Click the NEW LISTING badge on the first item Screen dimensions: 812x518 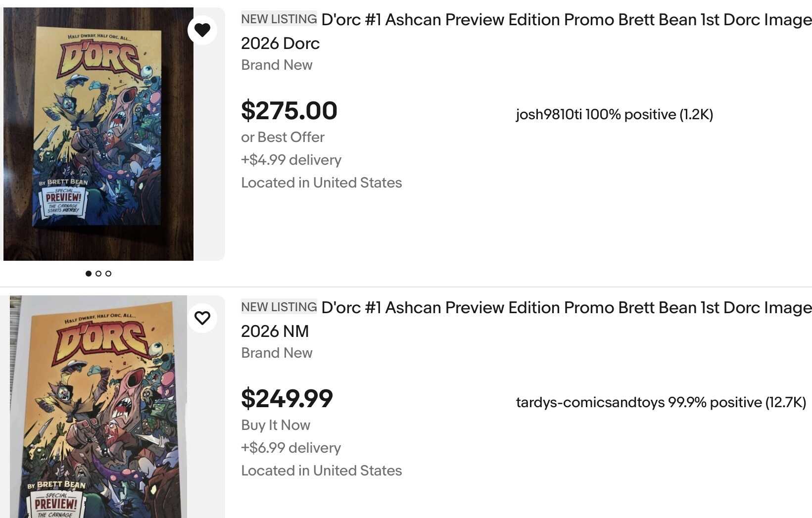[x=279, y=19]
